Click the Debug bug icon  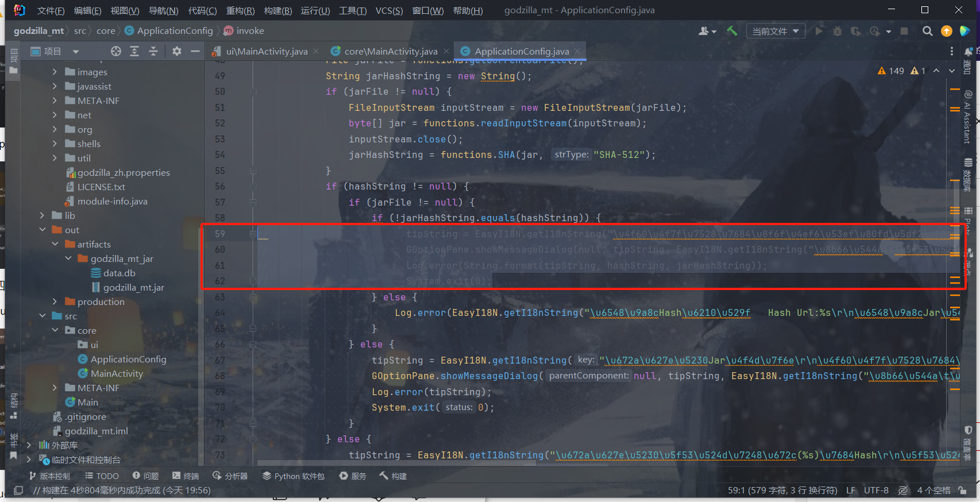pyautogui.click(x=838, y=31)
